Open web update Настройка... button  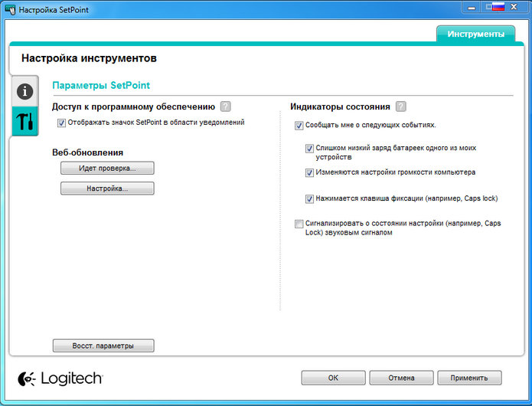pyautogui.click(x=107, y=188)
